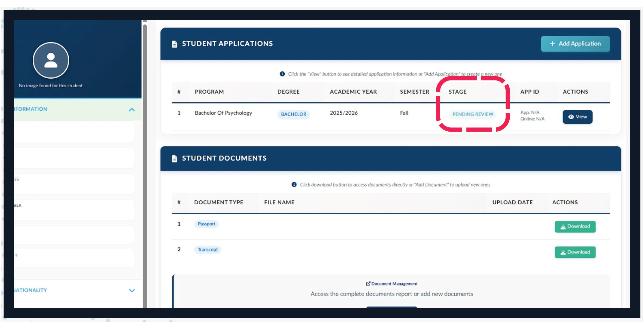Click the Student Documents header document icon
The image size is (644, 329).
click(174, 159)
